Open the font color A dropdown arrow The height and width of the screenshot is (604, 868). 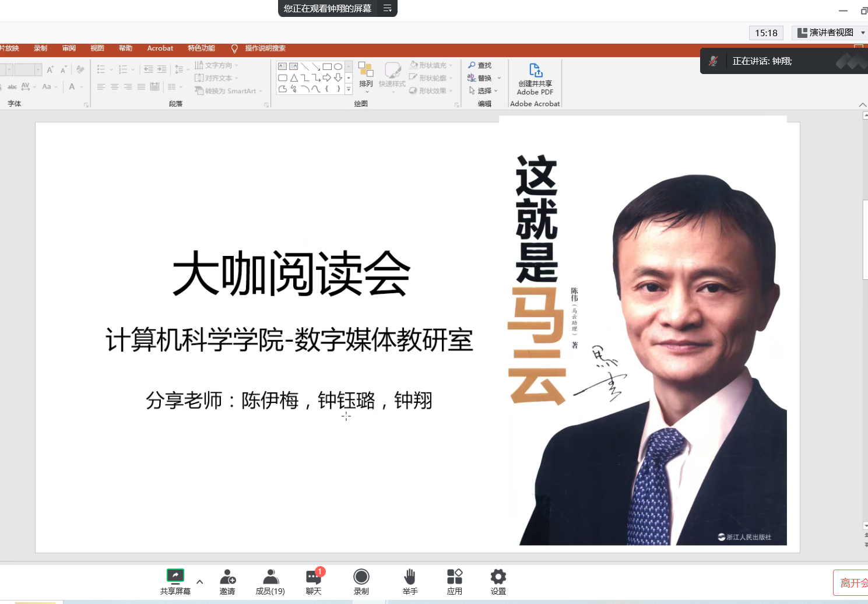coord(82,87)
